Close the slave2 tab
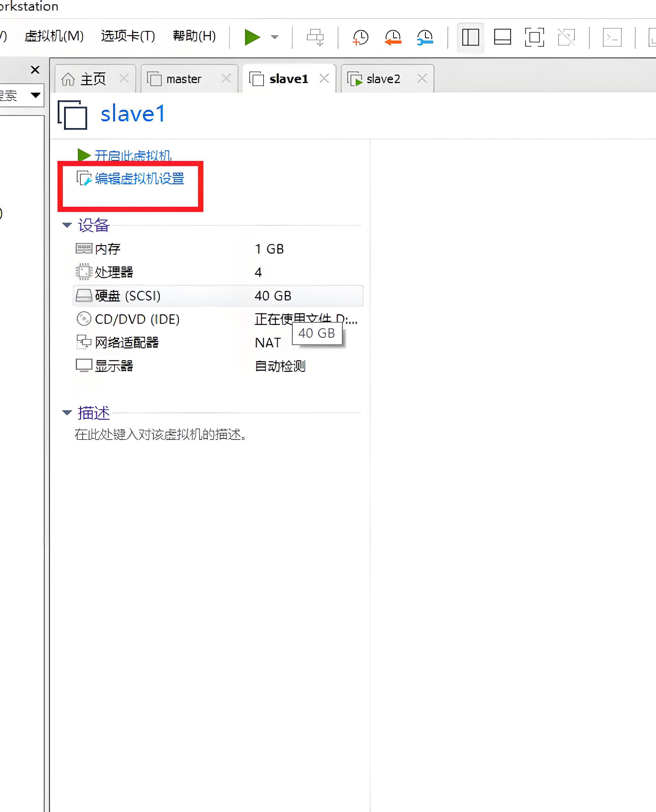Image resolution: width=656 pixels, height=812 pixels. pyautogui.click(x=422, y=78)
